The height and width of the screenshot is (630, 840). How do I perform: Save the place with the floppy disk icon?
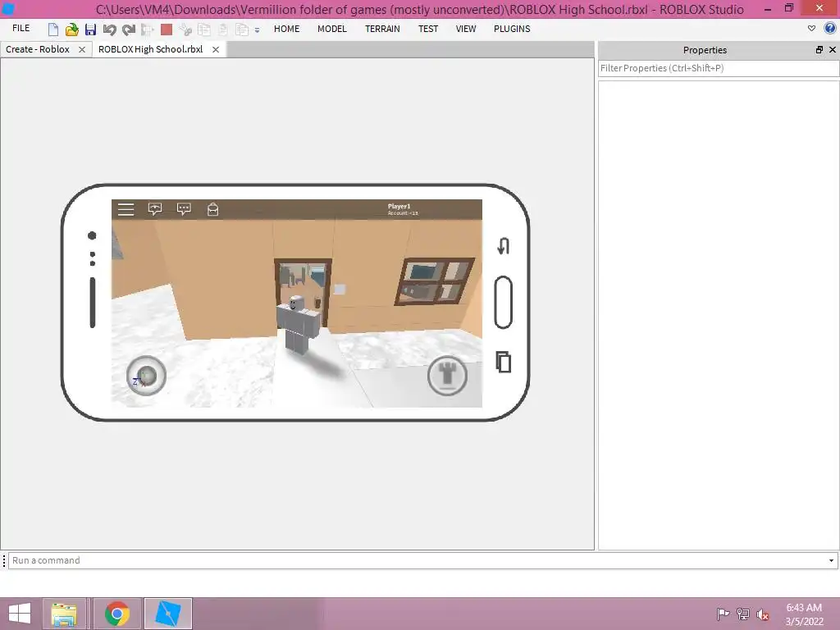(x=90, y=30)
